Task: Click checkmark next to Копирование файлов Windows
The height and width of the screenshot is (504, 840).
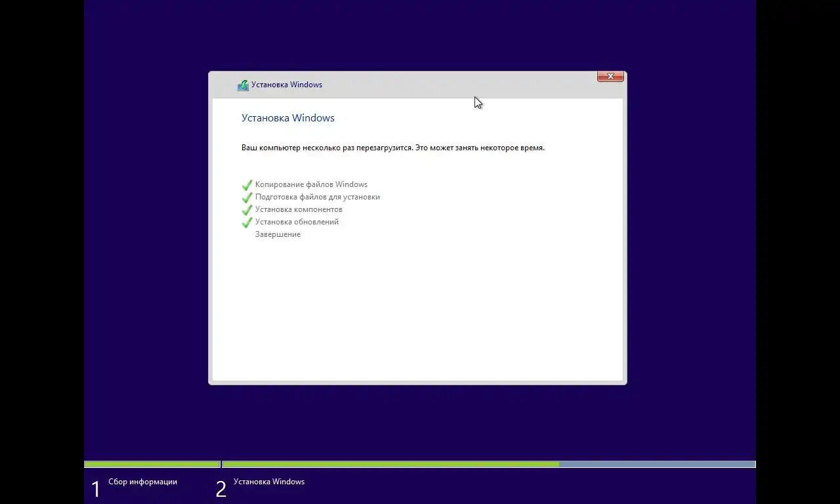Action: click(x=247, y=185)
